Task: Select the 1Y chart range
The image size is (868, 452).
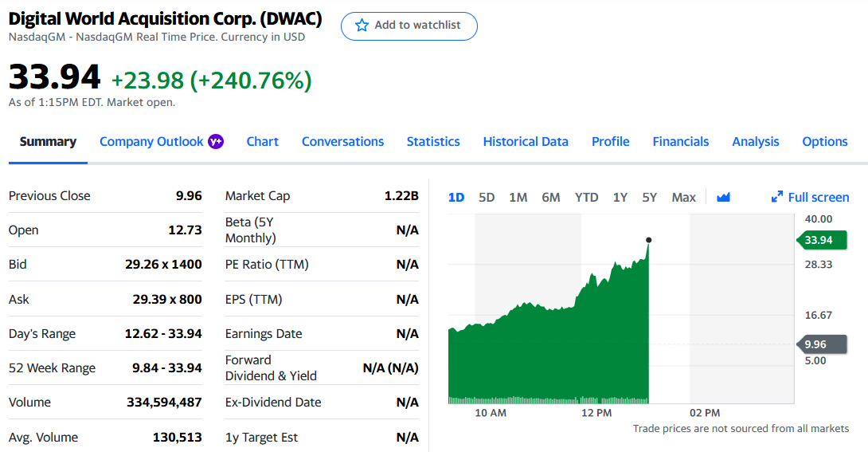Action: click(620, 197)
